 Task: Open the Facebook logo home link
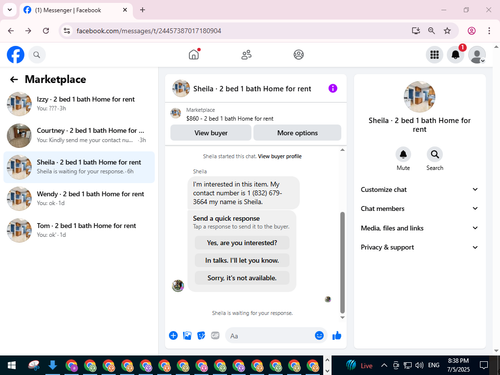16,55
